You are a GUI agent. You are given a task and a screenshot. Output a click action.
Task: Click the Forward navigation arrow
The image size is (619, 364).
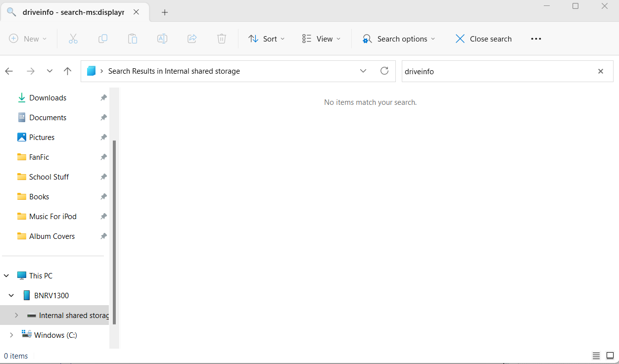[31, 71]
